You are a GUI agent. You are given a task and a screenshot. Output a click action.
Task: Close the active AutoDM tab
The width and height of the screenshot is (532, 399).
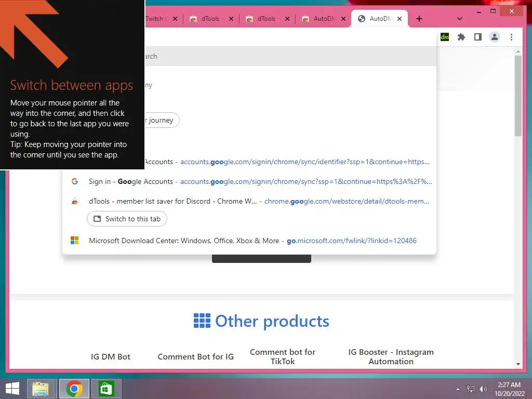click(400, 19)
